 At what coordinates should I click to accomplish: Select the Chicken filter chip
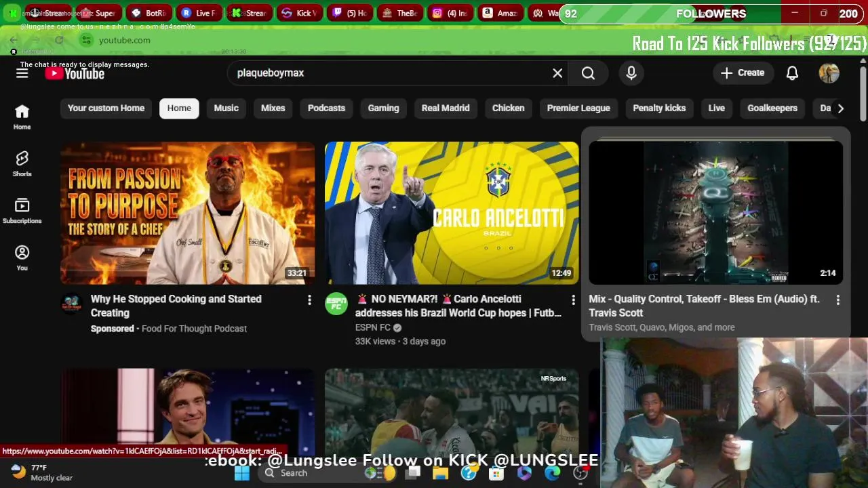tap(508, 108)
